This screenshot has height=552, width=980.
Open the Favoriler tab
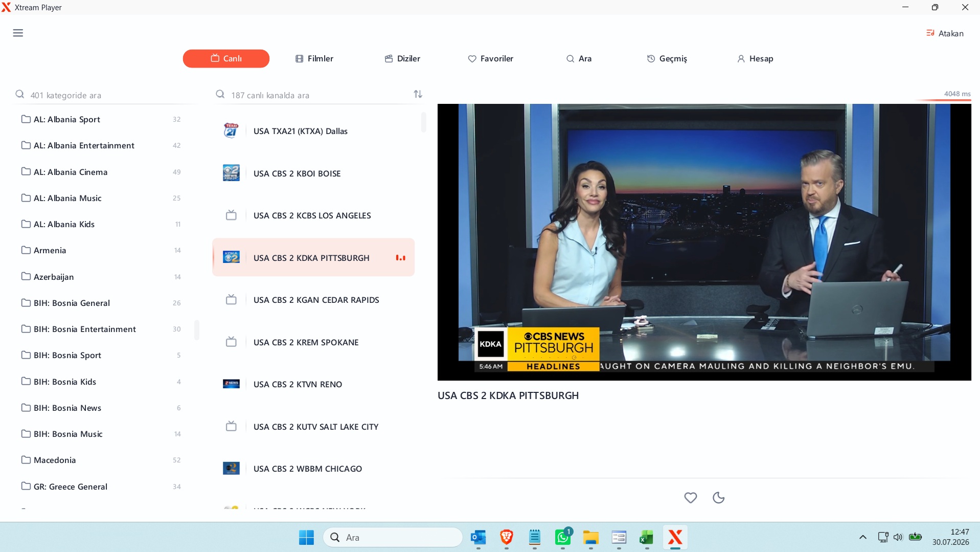[x=491, y=59]
